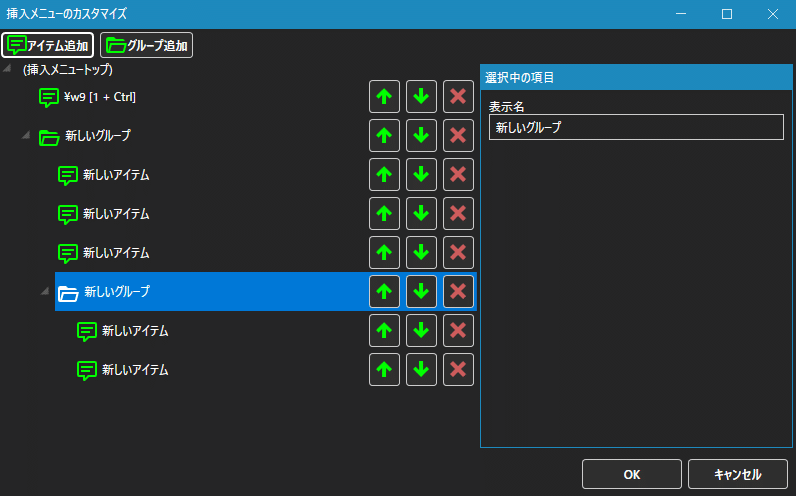This screenshot has width=796, height=496.
Task: Select the third 新しいアイテム in the outer group
Action: coord(266,252)
